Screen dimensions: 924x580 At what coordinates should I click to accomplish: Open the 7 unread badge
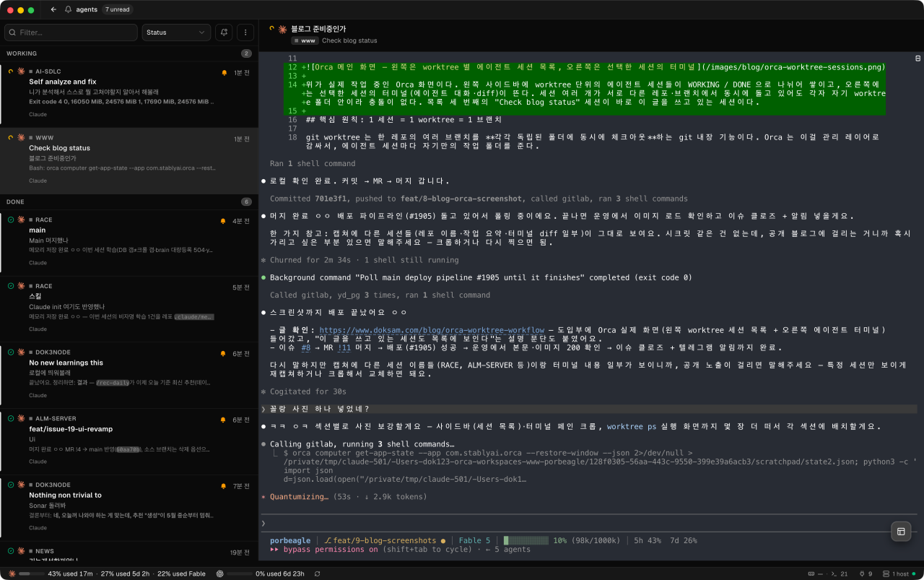click(117, 10)
